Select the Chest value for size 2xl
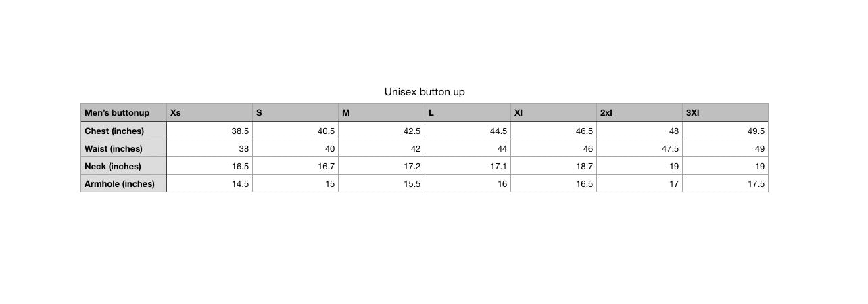The height and width of the screenshot is (304, 868). click(673, 131)
